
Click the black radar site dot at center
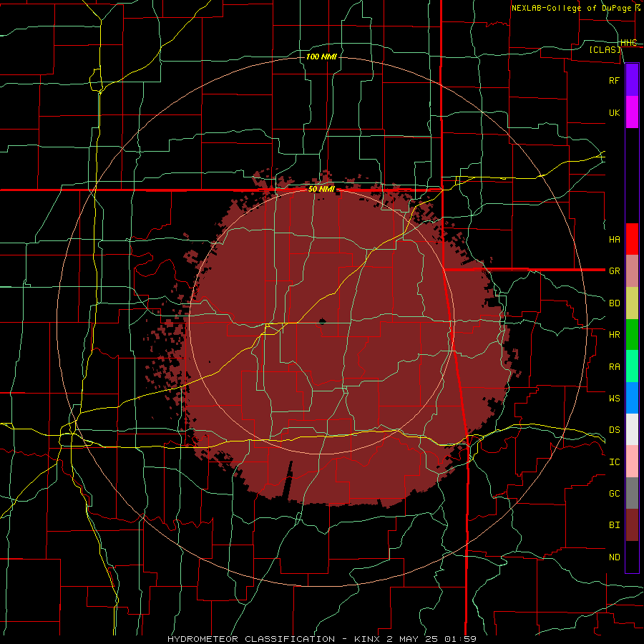322,321
